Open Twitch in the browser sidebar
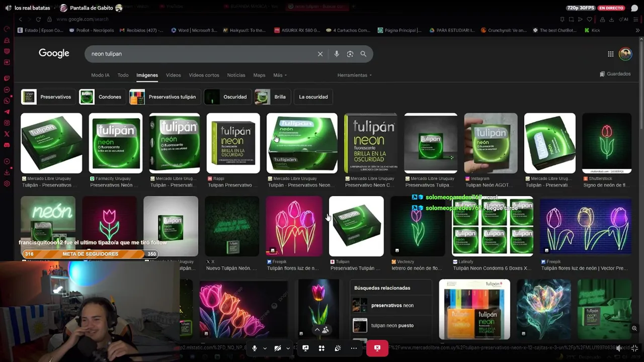This screenshot has height=362, width=644. 7,78
